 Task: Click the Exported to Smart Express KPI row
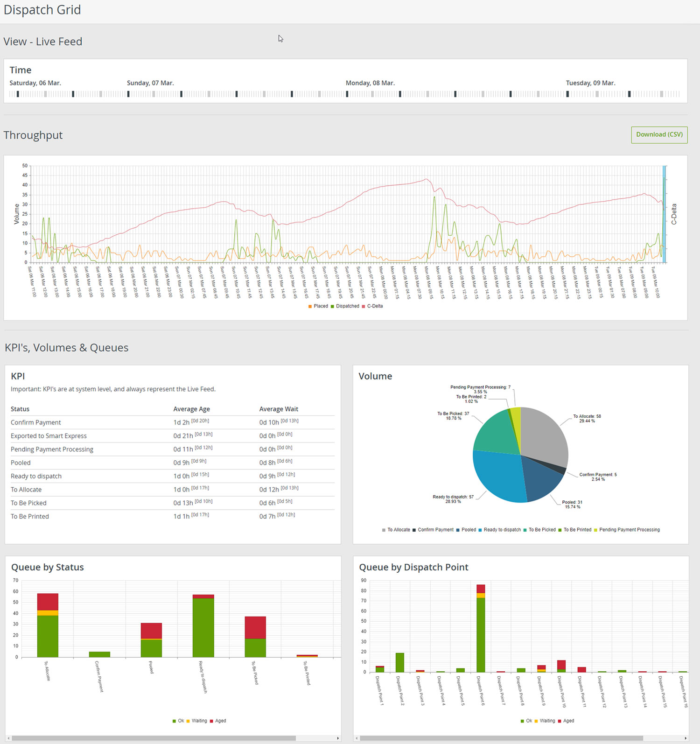click(173, 436)
